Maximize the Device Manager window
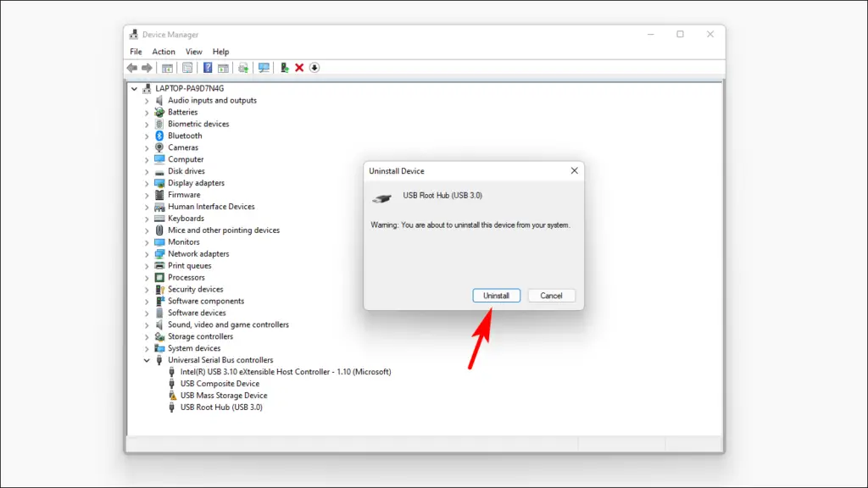The height and width of the screenshot is (488, 868). (681, 34)
